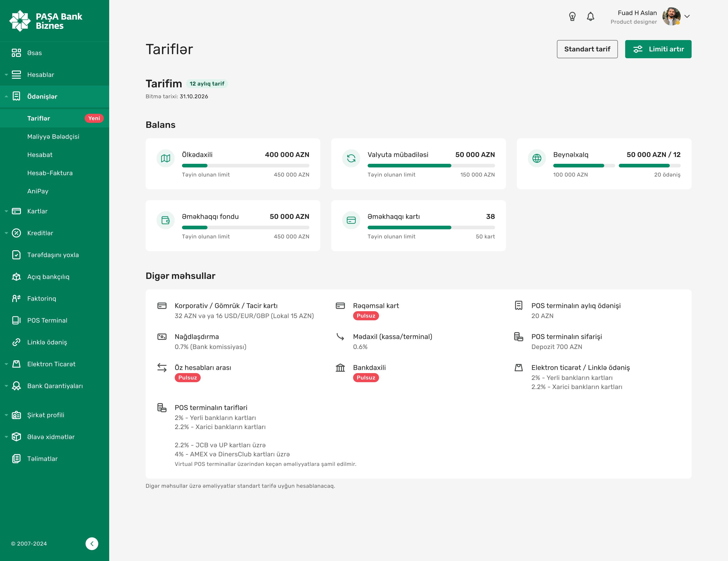The height and width of the screenshot is (561, 728).
Task: Expand the Hesablar menu section
Action: [41, 75]
